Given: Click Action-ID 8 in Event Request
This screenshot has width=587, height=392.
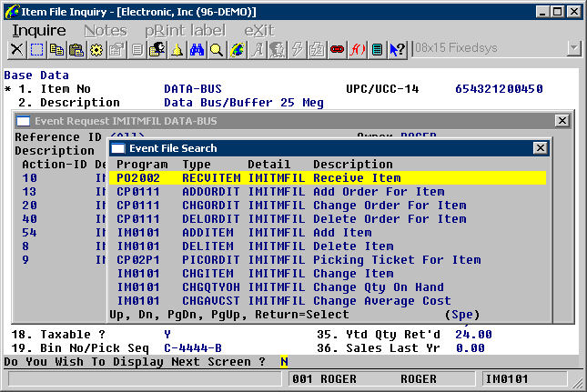Looking at the screenshot, I should (x=25, y=246).
